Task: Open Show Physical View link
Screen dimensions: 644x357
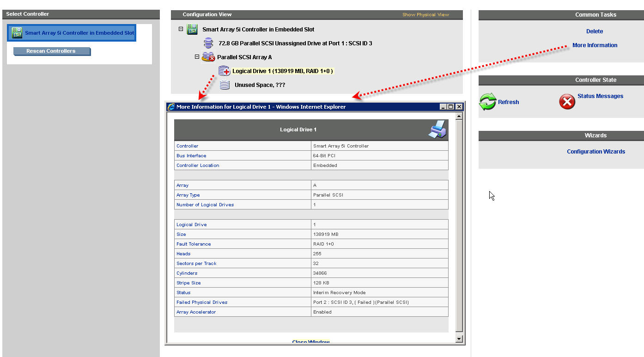Action: click(425, 15)
